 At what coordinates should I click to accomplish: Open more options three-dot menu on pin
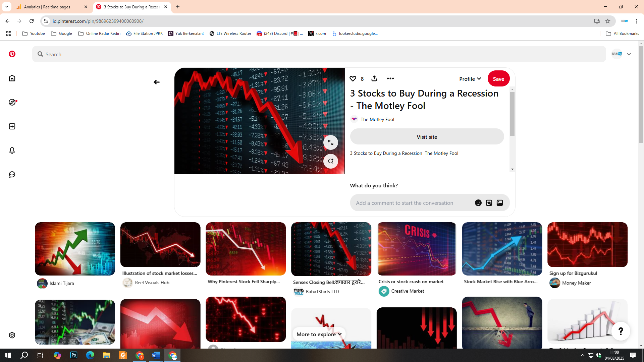click(390, 78)
